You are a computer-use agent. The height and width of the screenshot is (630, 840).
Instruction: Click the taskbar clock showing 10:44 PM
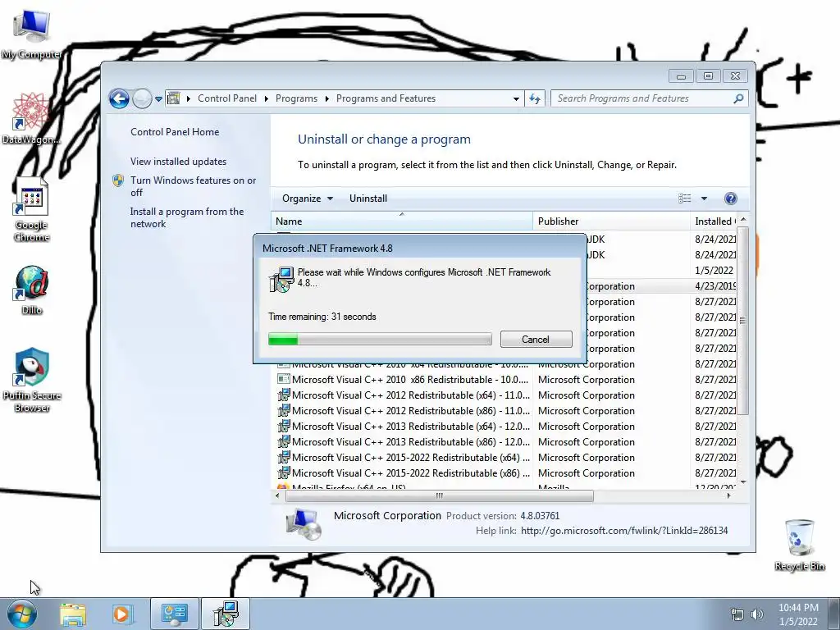[798, 614]
